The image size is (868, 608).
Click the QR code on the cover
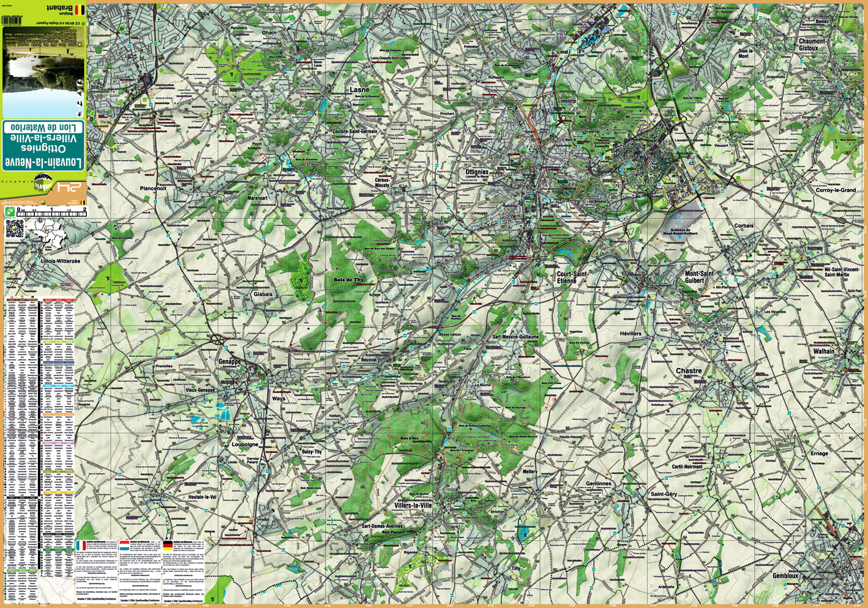click(15, 229)
